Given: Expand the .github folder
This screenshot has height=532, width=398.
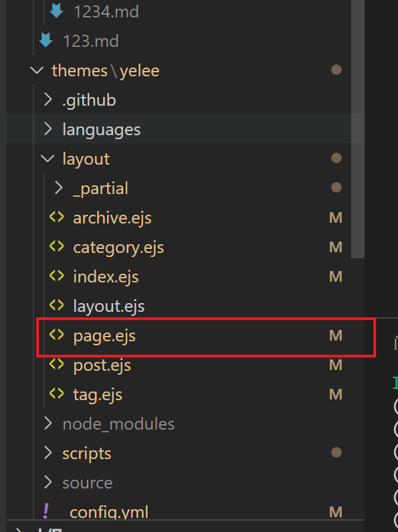Looking at the screenshot, I should [47, 100].
